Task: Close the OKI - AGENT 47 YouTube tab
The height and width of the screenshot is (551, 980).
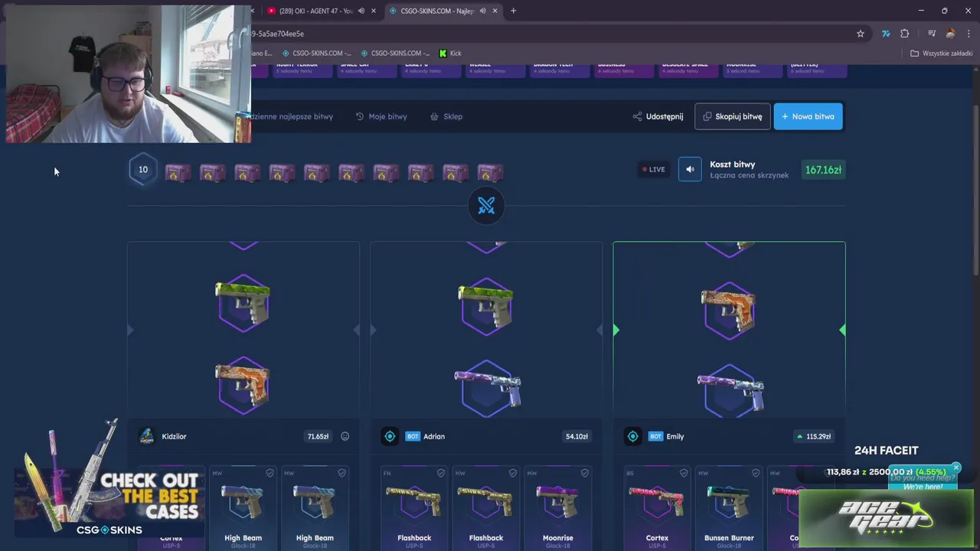Action: point(374,11)
